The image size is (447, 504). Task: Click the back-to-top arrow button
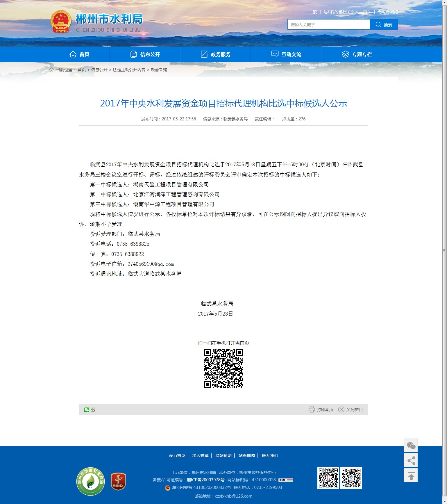(x=411, y=475)
